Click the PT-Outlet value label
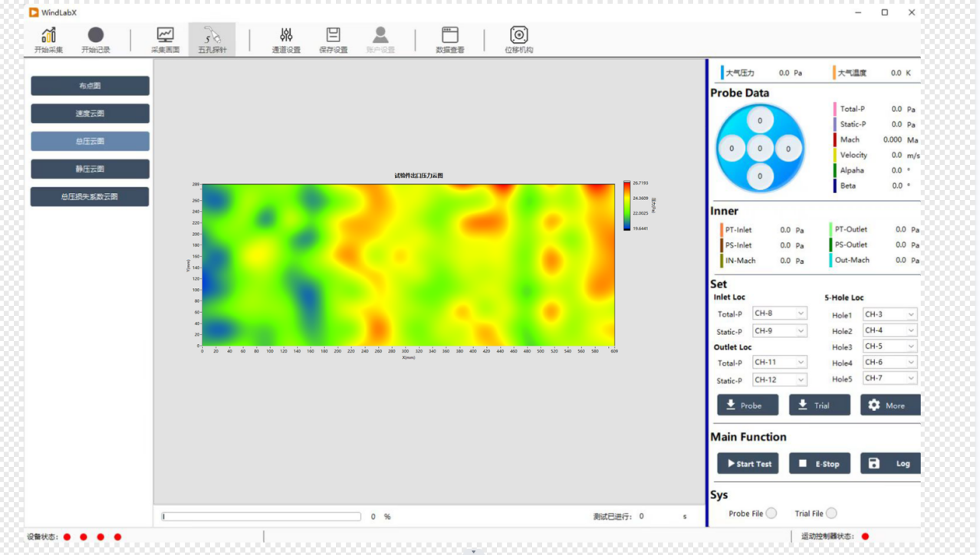Screen dimensions: 980x555 click(x=851, y=229)
